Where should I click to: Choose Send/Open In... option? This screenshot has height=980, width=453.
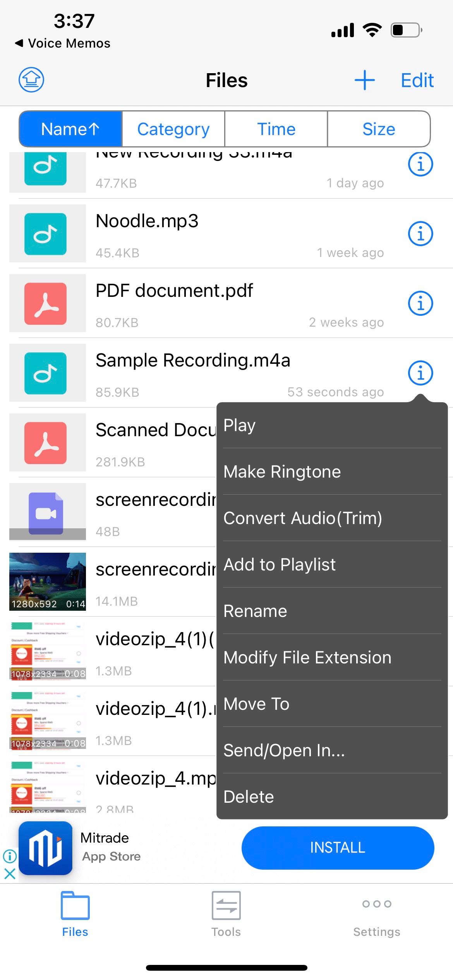[x=332, y=750]
